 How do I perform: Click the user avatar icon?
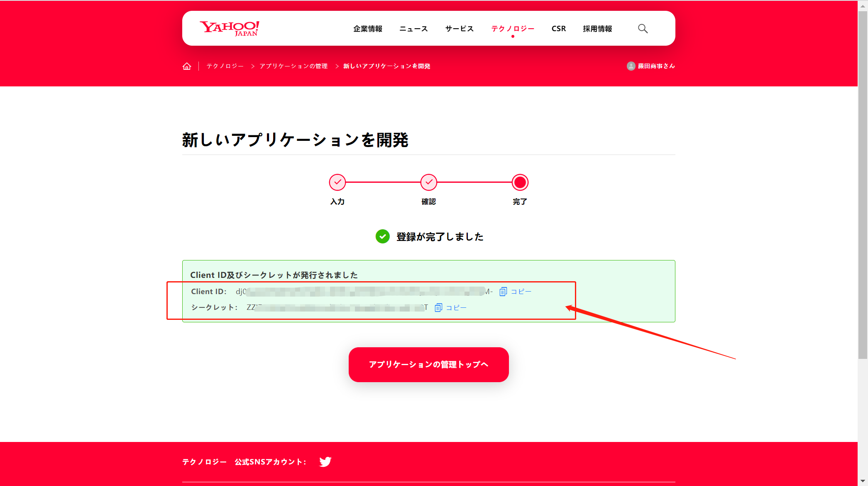pos(631,66)
